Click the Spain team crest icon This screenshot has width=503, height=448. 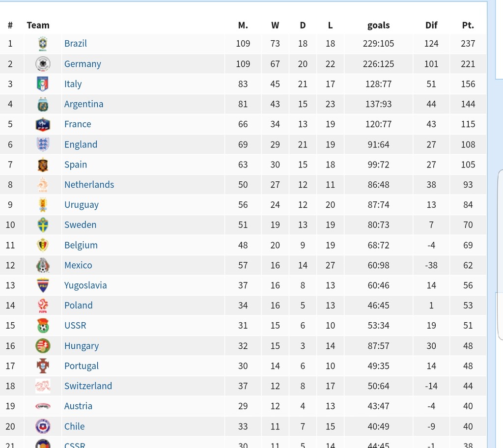point(43,165)
